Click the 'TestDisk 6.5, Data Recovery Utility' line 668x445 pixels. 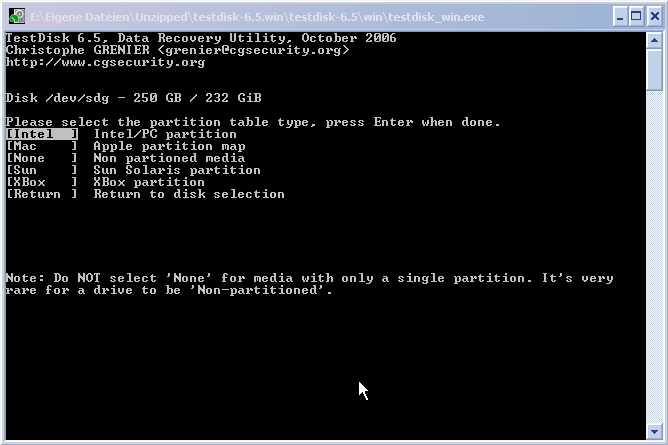(x=201, y=38)
